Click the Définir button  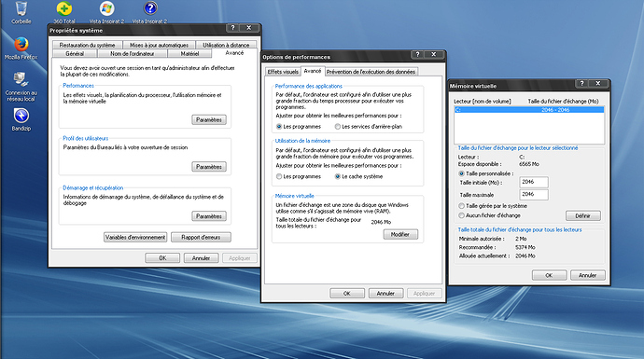pyautogui.click(x=582, y=215)
